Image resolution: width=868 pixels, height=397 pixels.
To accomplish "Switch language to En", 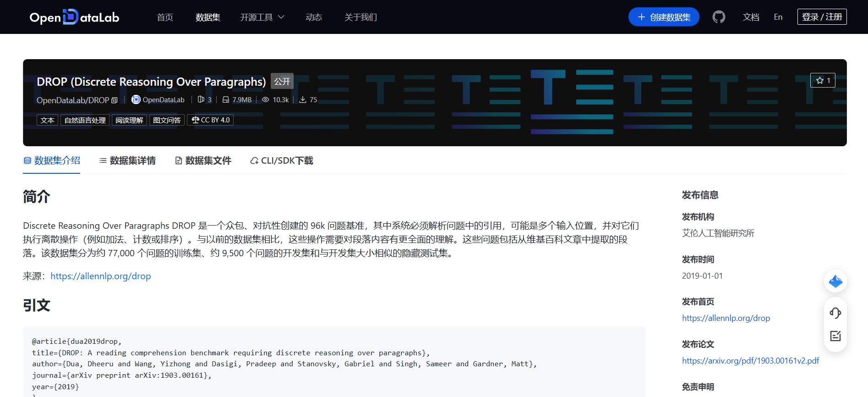I will [778, 17].
